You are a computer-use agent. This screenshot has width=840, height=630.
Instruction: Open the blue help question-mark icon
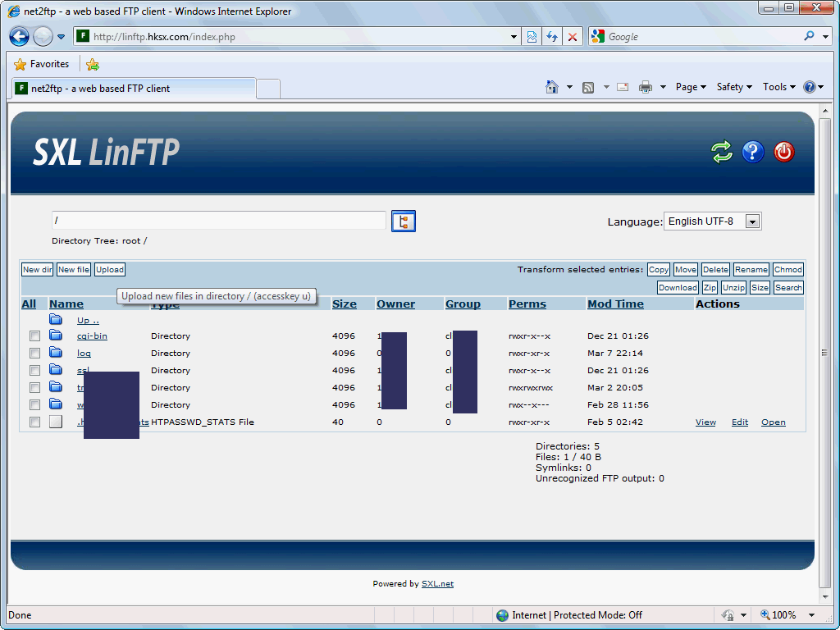pos(753,152)
